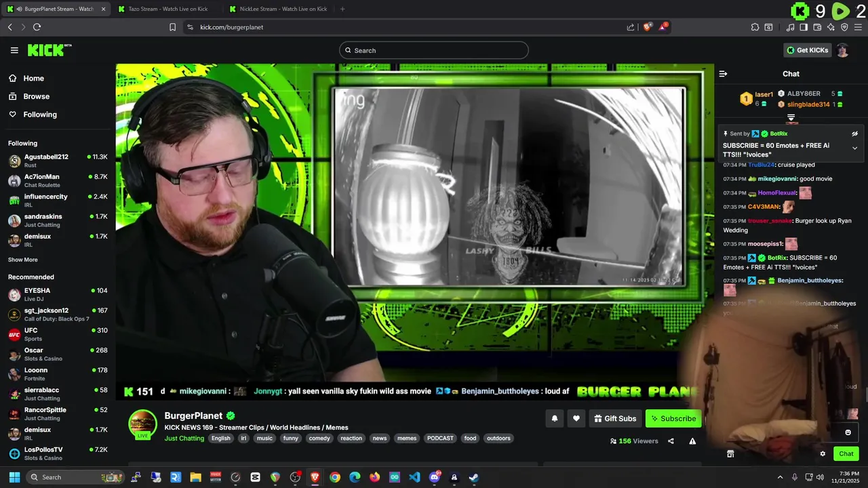Open Firefox from taskbar
This screenshot has height=488, width=868.
[374, 477]
